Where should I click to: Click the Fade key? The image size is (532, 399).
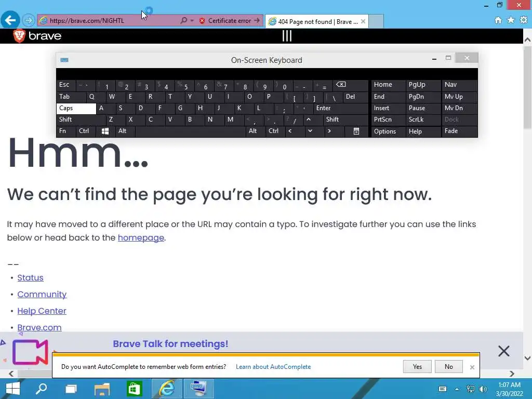click(x=460, y=131)
